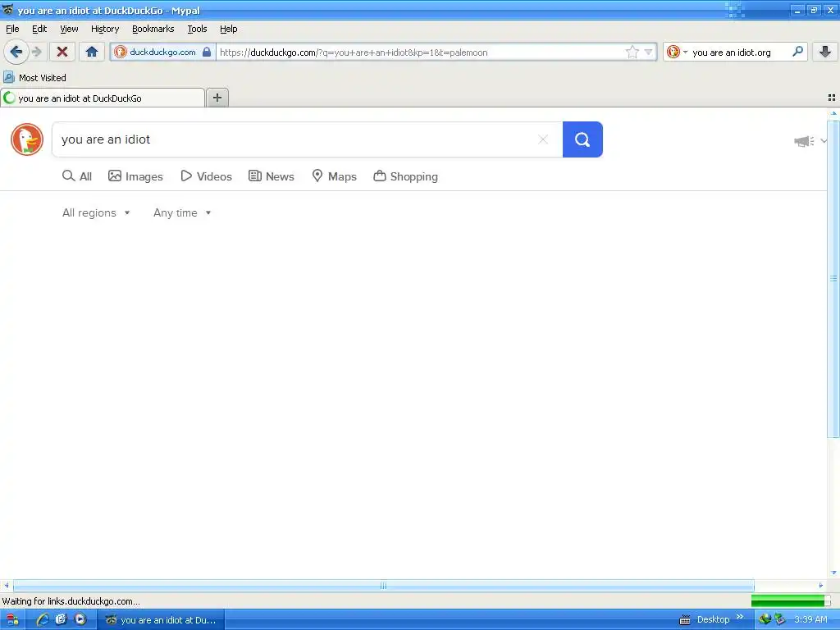Restore down the Mypal window
This screenshot has width=840, height=630.
click(x=814, y=10)
